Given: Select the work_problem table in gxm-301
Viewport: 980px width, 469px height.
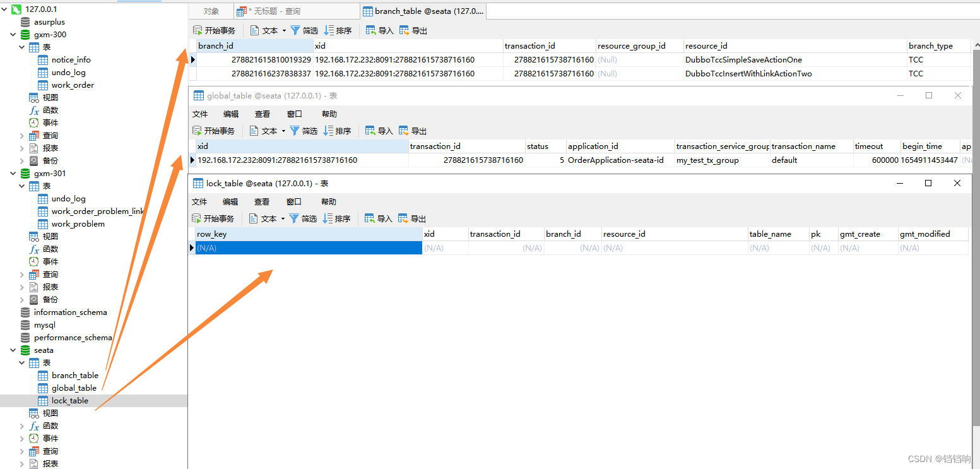Looking at the screenshot, I should 78,224.
